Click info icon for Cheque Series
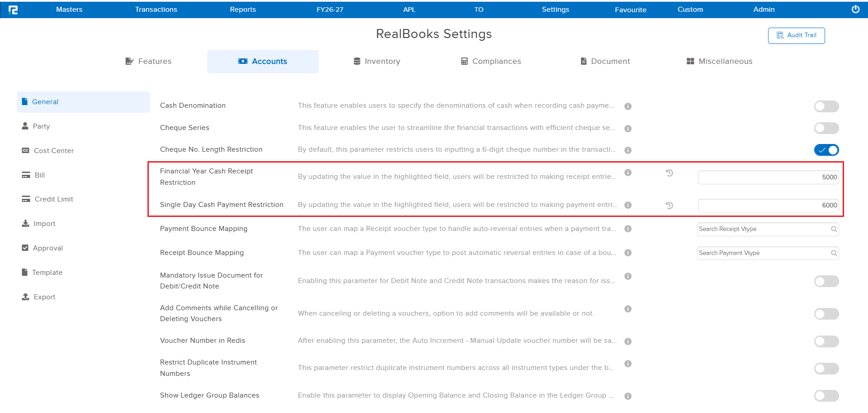Image resolution: width=868 pixels, height=413 pixels. click(x=628, y=129)
